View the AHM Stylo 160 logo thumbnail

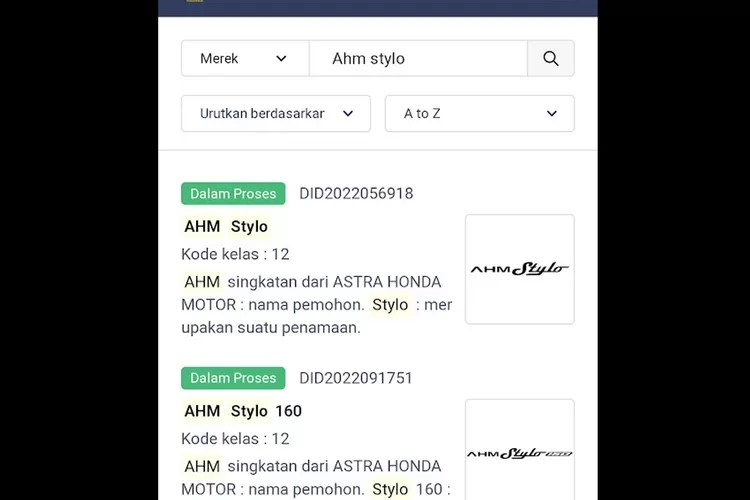(x=519, y=452)
